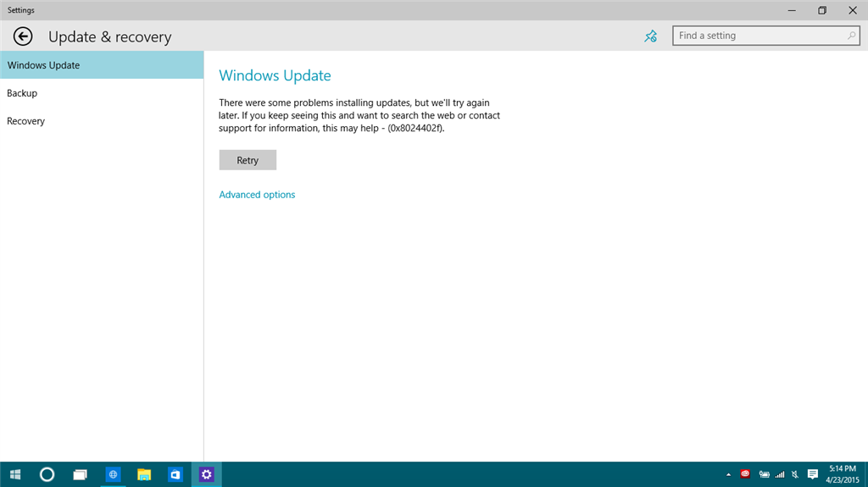Select Windows Update in the sidebar
Viewport: 868px width, 487px height.
(102, 64)
